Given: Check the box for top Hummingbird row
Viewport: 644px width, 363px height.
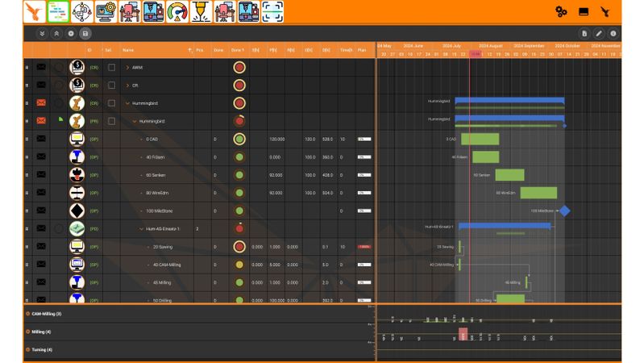Looking at the screenshot, I should tap(112, 103).
